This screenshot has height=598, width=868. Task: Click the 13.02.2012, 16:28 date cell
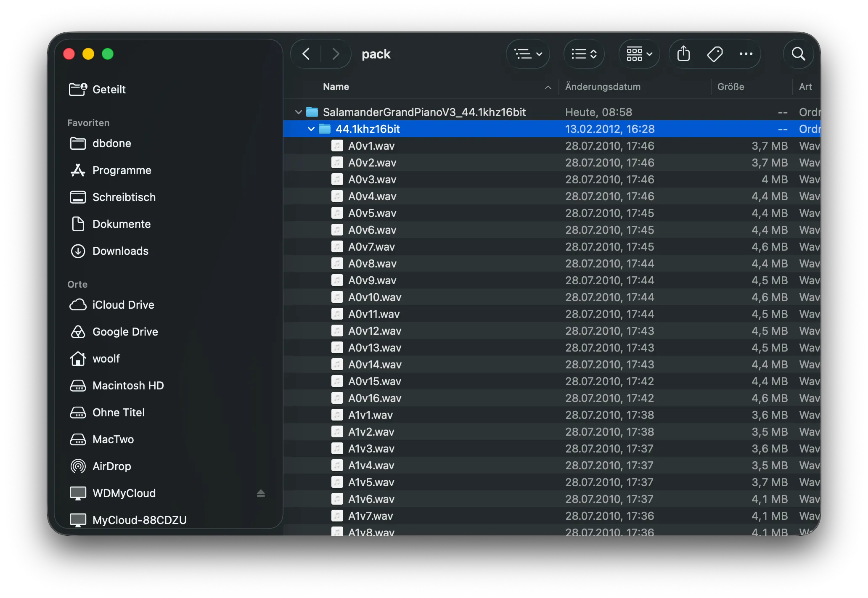610,129
